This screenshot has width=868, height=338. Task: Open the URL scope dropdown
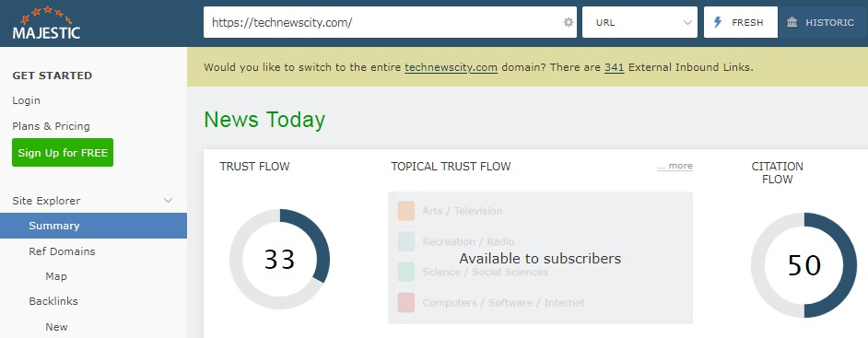pos(639,23)
